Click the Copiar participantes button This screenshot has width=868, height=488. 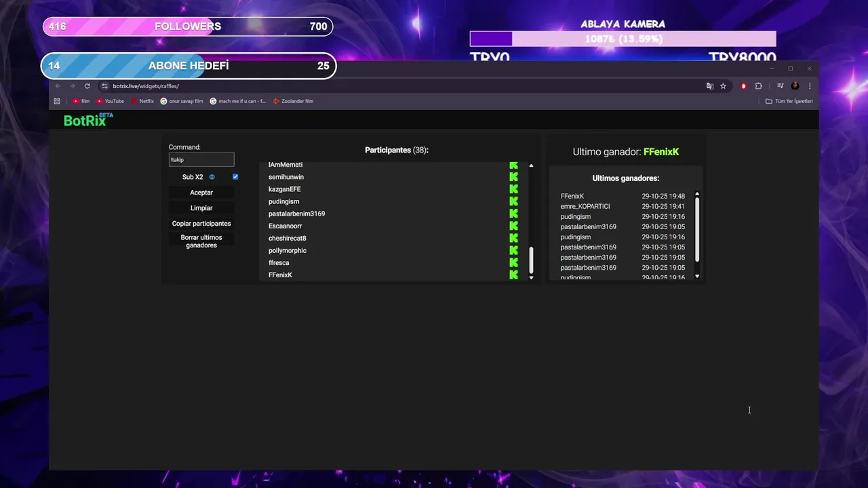tap(201, 224)
